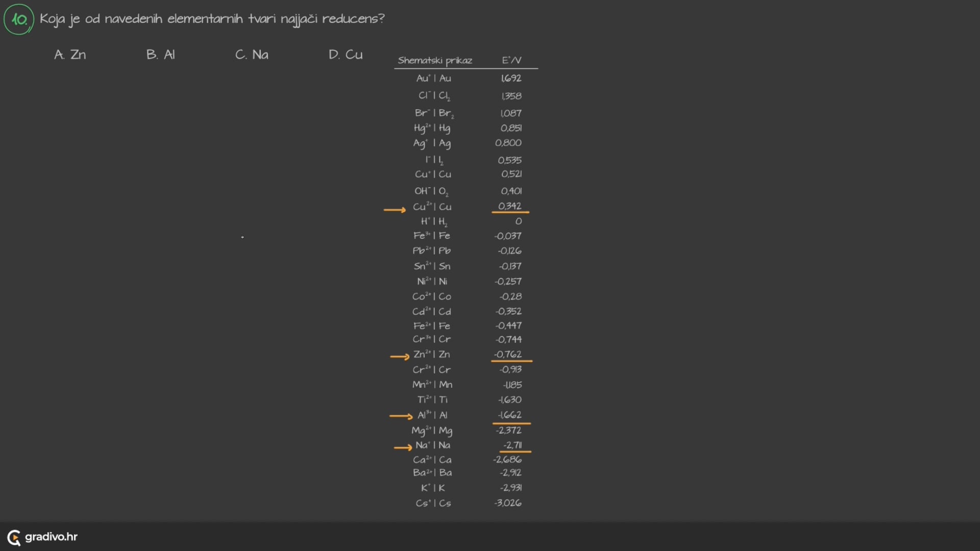Select answer option B. Al

(160, 55)
